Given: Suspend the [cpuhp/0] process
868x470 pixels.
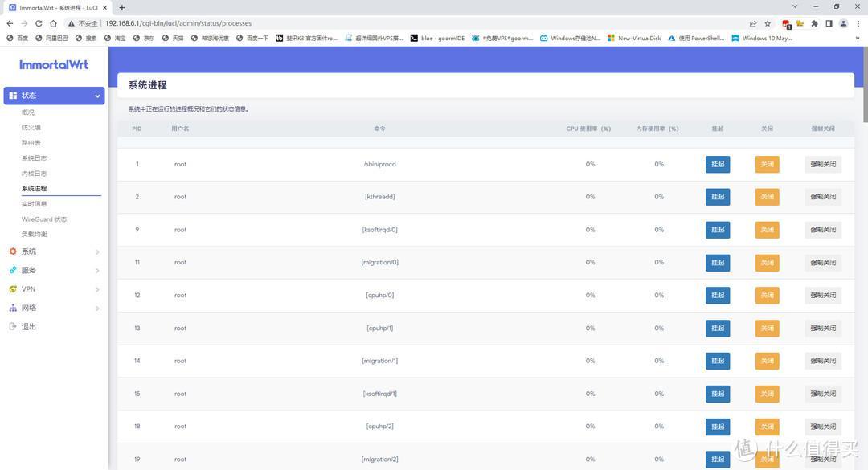Looking at the screenshot, I should coord(718,296).
